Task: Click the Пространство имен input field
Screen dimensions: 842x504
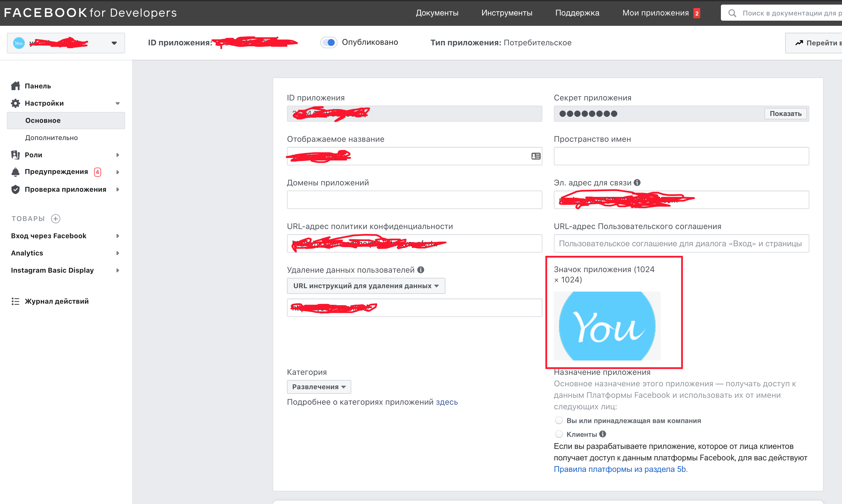Action: point(681,156)
